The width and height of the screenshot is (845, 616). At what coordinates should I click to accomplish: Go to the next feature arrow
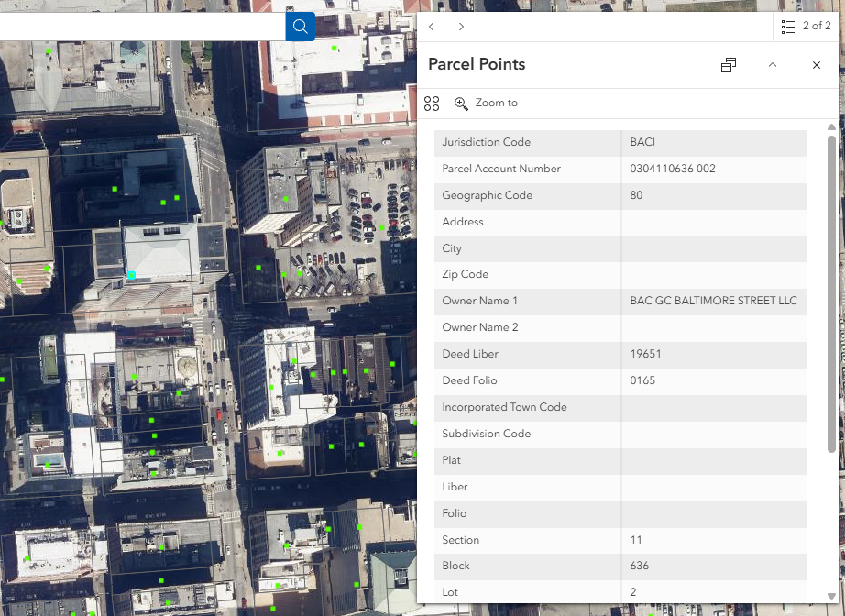click(461, 27)
